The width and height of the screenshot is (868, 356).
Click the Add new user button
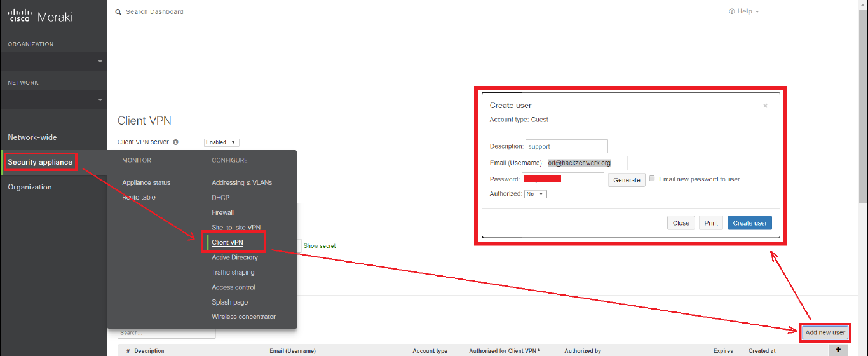[825, 332]
